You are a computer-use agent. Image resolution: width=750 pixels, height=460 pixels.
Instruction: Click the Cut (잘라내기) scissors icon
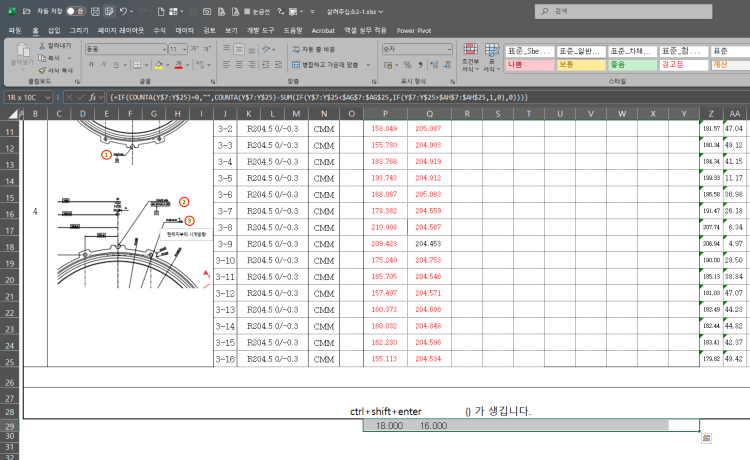tap(42, 47)
